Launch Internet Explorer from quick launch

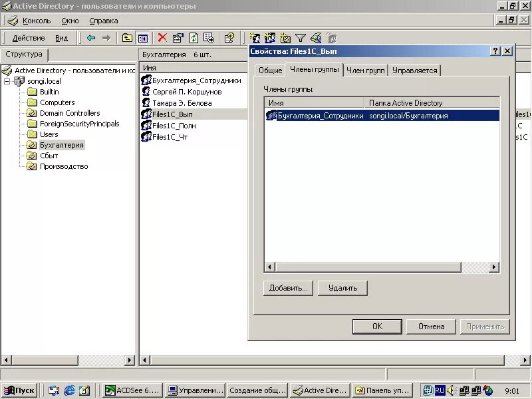(x=69, y=390)
